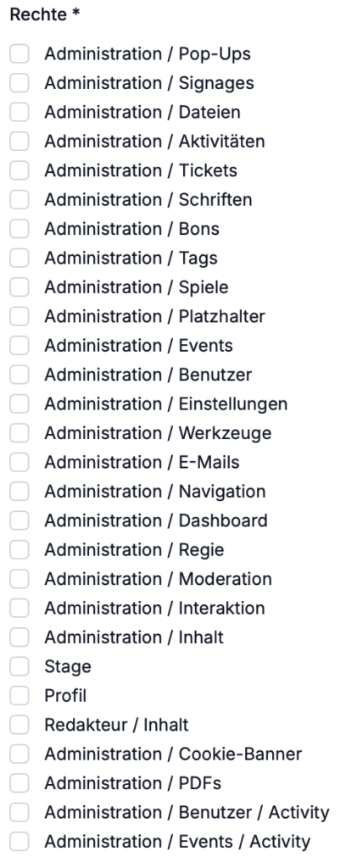
Task: Enable Administration / Signages permission
Action: 20,83
